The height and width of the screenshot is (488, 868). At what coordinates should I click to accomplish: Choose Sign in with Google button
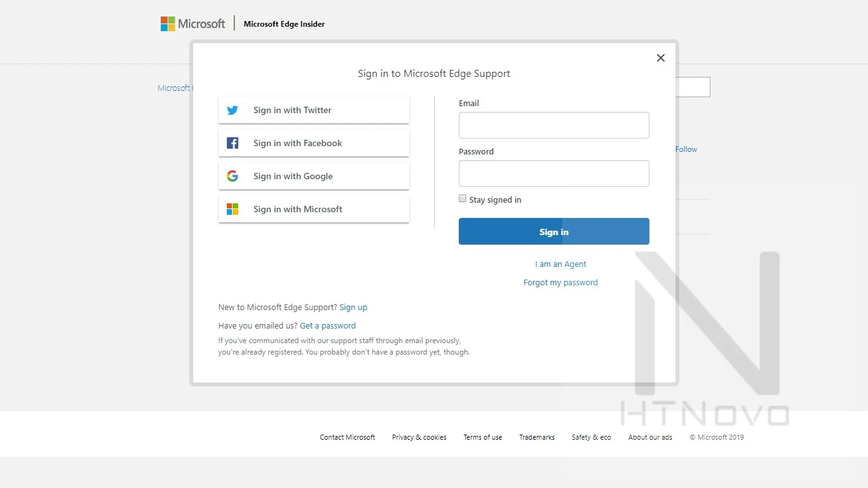click(314, 176)
